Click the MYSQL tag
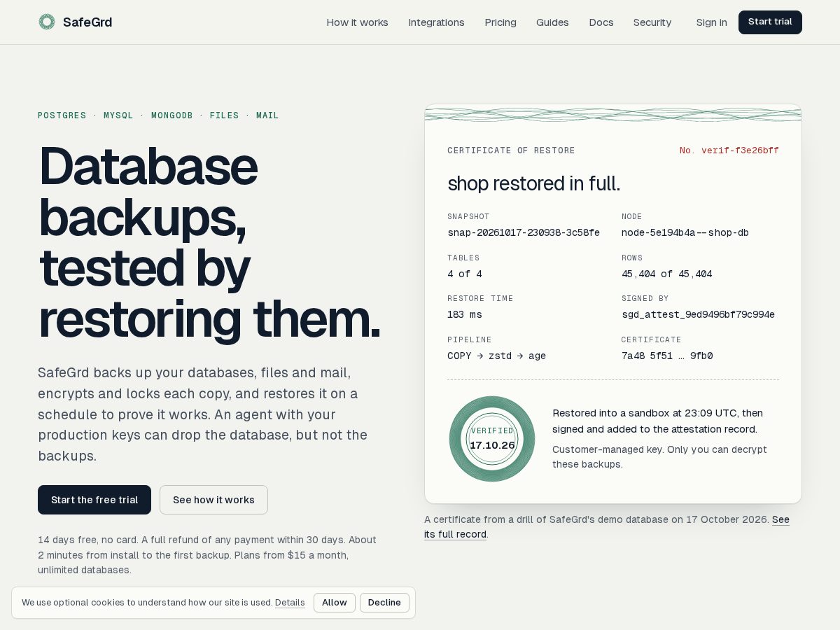The image size is (840, 630). click(x=118, y=115)
